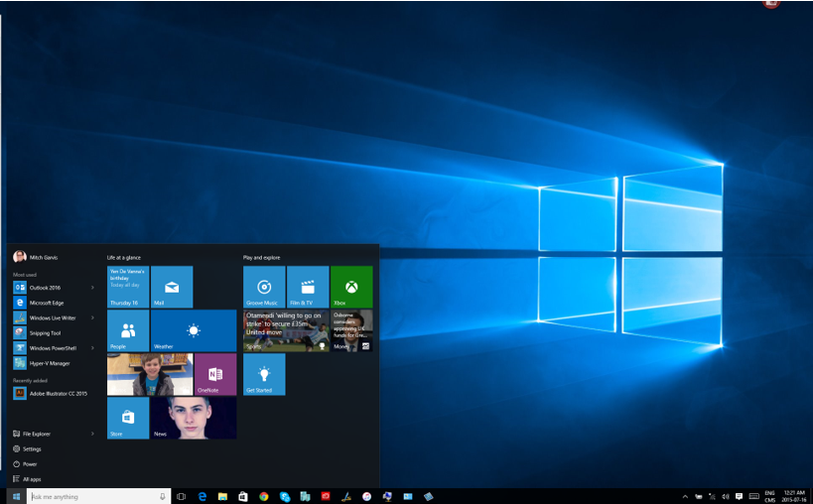Image resolution: width=813 pixels, height=504 pixels.
Task: Click the Store tile
Action: tap(128, 418)
